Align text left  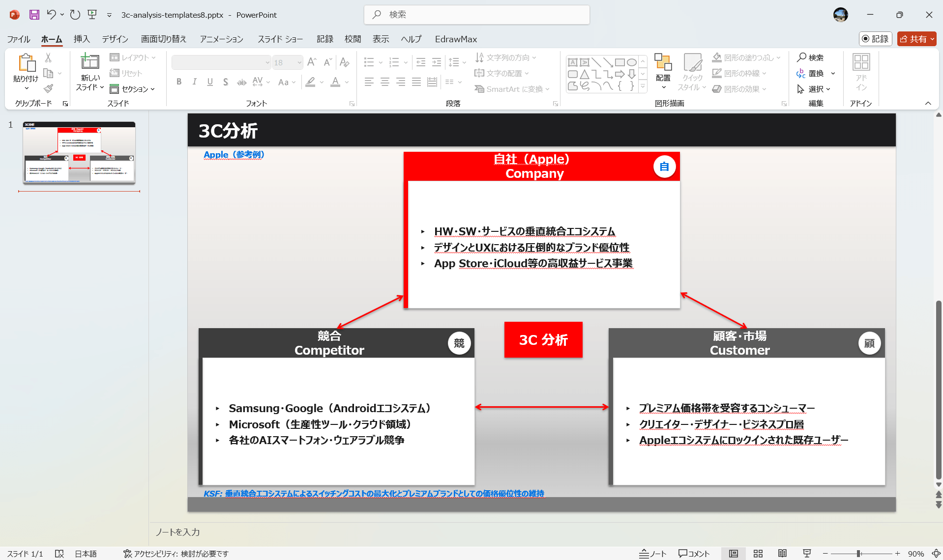pyautogui.click(x=369, y=82)
